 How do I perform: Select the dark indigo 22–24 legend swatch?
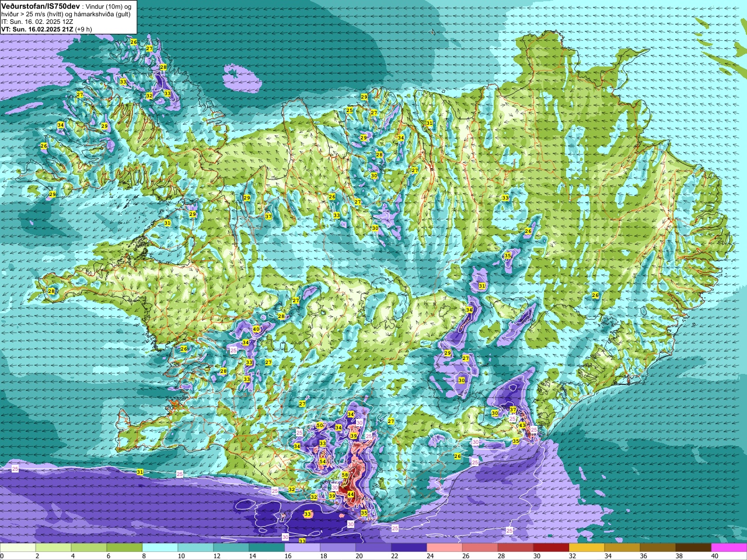(x=409, y=548)
